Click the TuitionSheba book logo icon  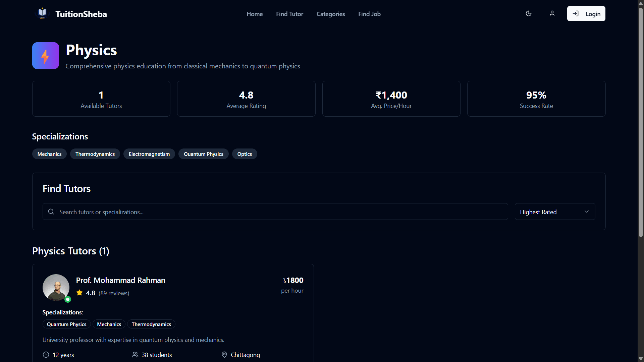(42, 13)
